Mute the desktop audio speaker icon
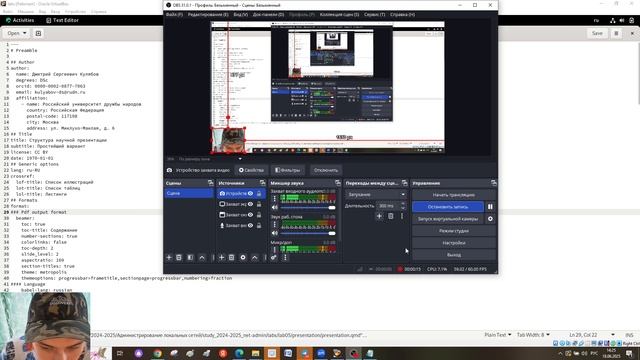The image size is (640, 360). coord(275,233)
